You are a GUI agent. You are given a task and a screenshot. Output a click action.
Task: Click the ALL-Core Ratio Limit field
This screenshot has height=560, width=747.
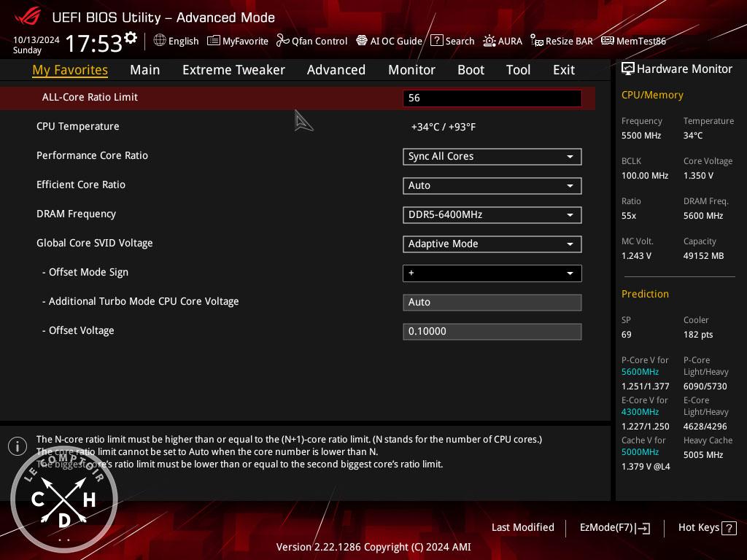click(492, 98)
